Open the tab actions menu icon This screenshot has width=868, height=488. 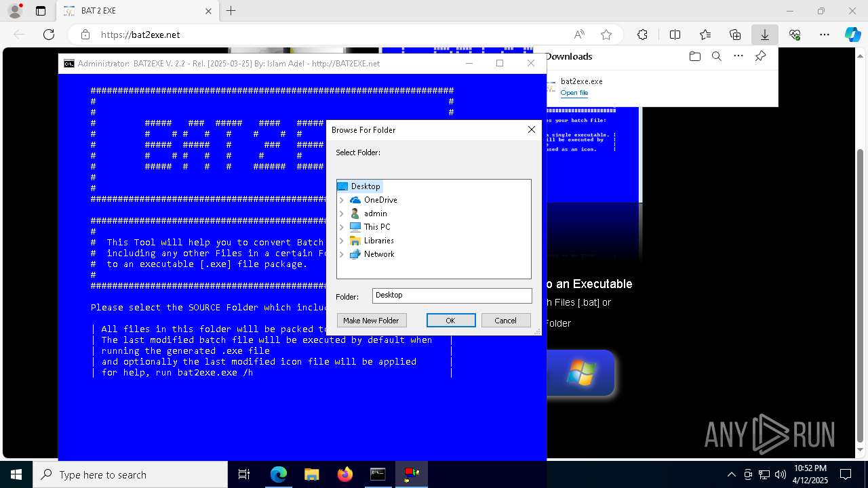41,11
